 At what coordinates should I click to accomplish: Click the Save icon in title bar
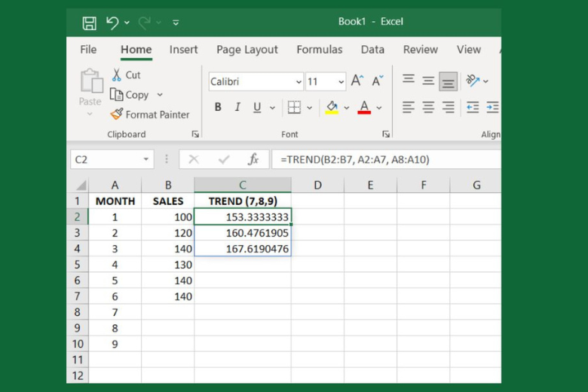89,23
